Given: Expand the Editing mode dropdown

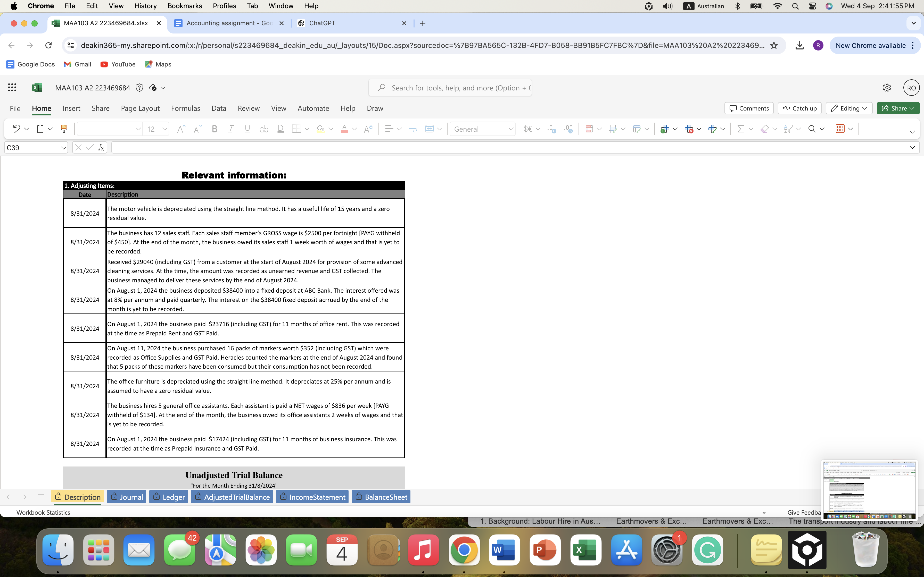Looking at the screenshot, I should coord(849,108).
